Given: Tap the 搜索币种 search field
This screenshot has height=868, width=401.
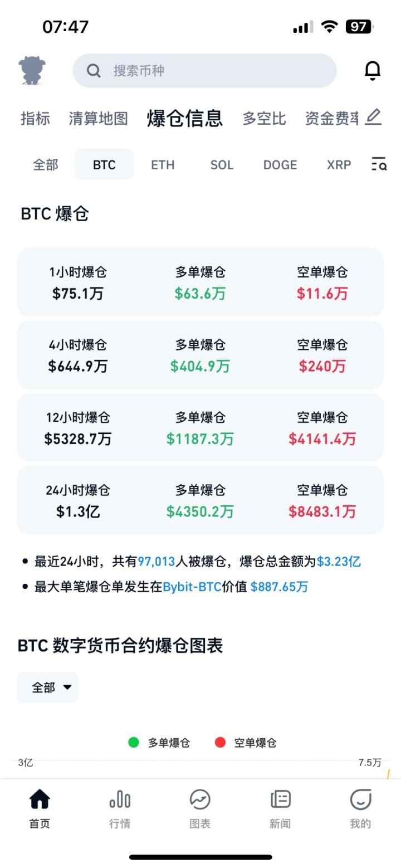Looking at the screenshot, I should (x=204, y=71).
